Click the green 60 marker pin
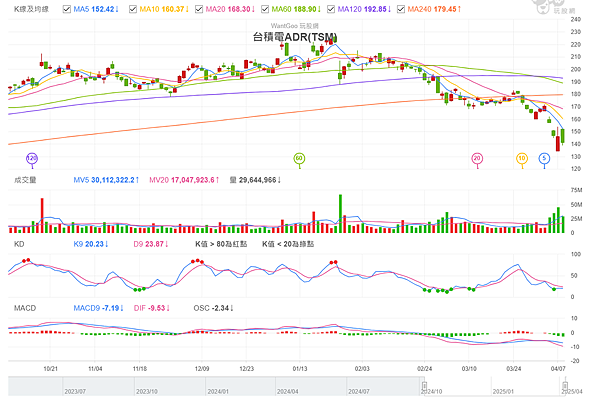 pyautogui.click(x=299, y=158)
